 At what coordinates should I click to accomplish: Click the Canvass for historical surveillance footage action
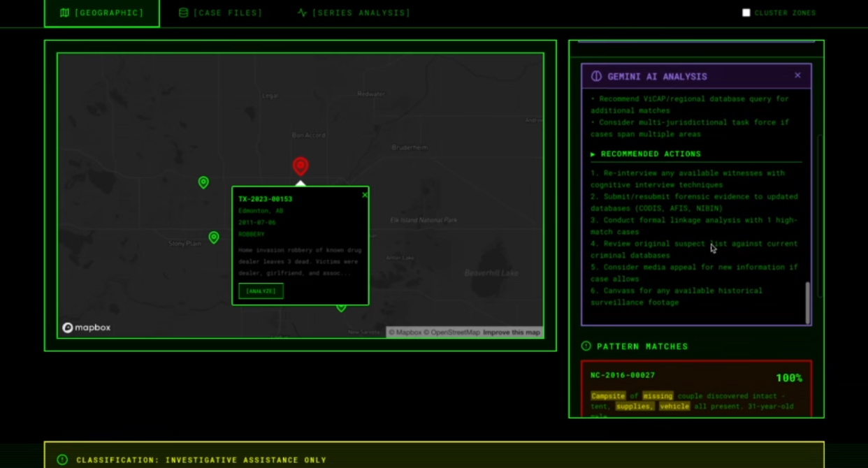tap(677, 296)
